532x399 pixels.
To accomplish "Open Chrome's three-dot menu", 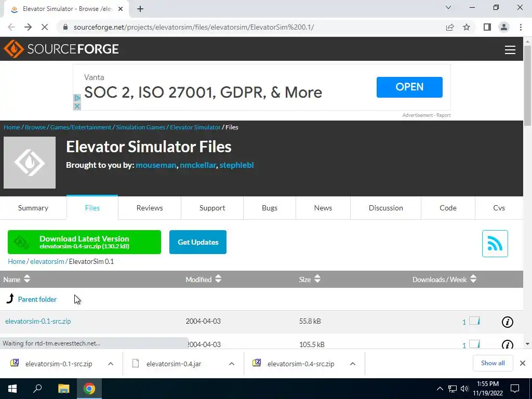I will coord(521,27).
